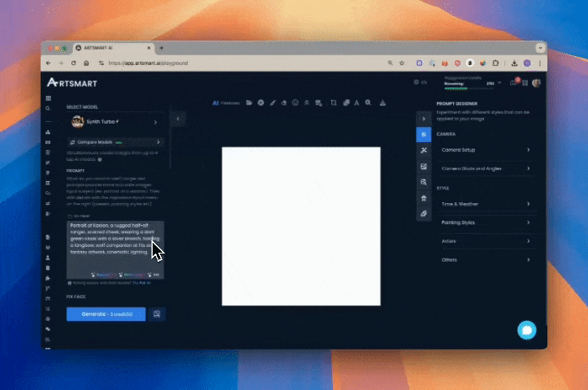Click the crop tool in canvas toolbar
This screenshot has height=390, width=588.
click(x=332, y=103)
